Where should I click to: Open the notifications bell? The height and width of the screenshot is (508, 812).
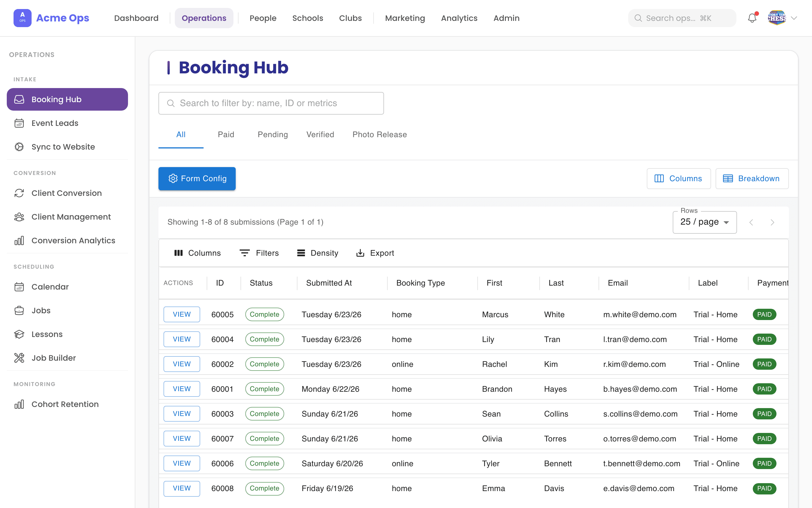tap(752, 18)
